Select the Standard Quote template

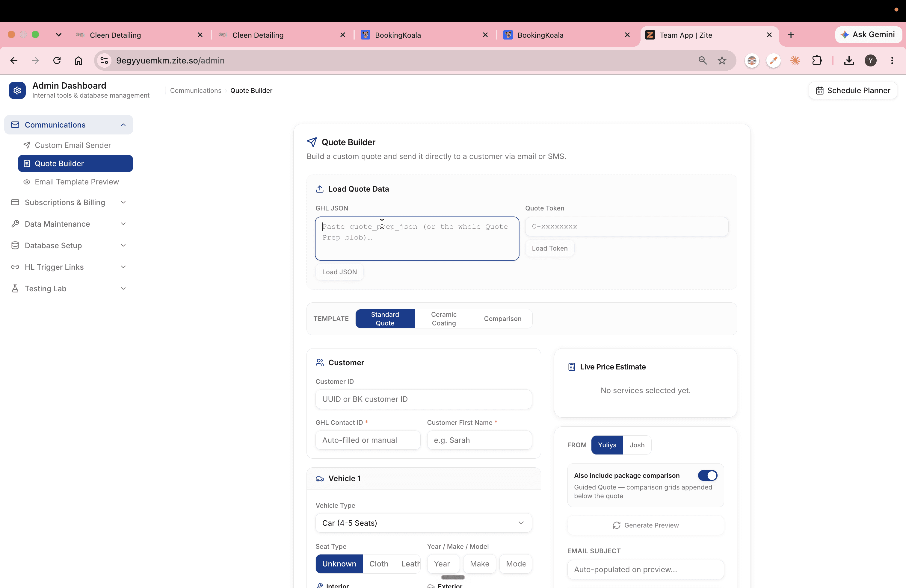(x=385, y=319)
